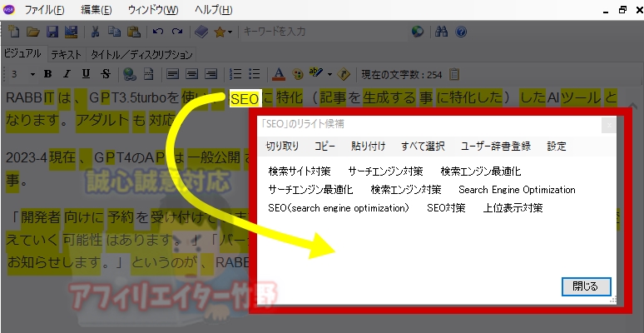Toggle Bold formatting
644x333 pixels.
point(47,75)
